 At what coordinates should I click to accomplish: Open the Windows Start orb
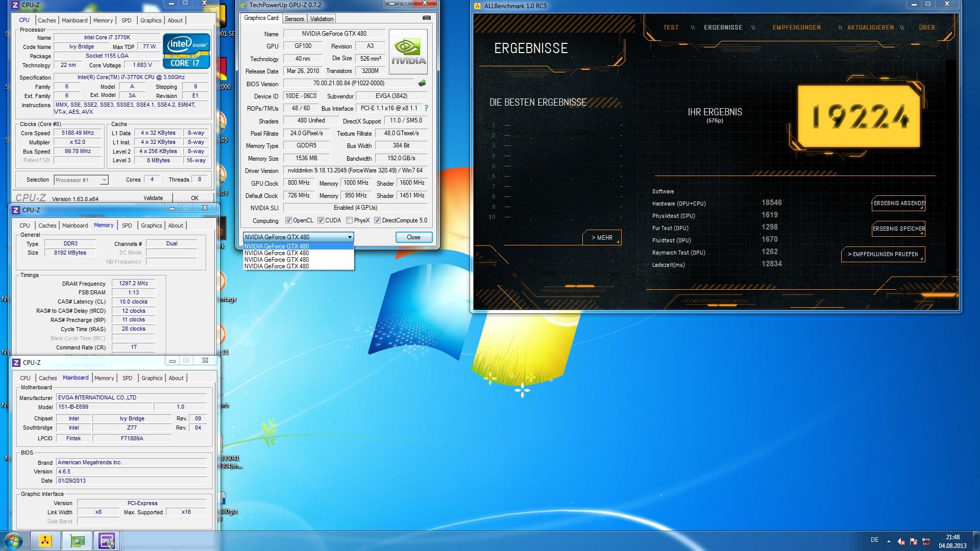[14, 541]
